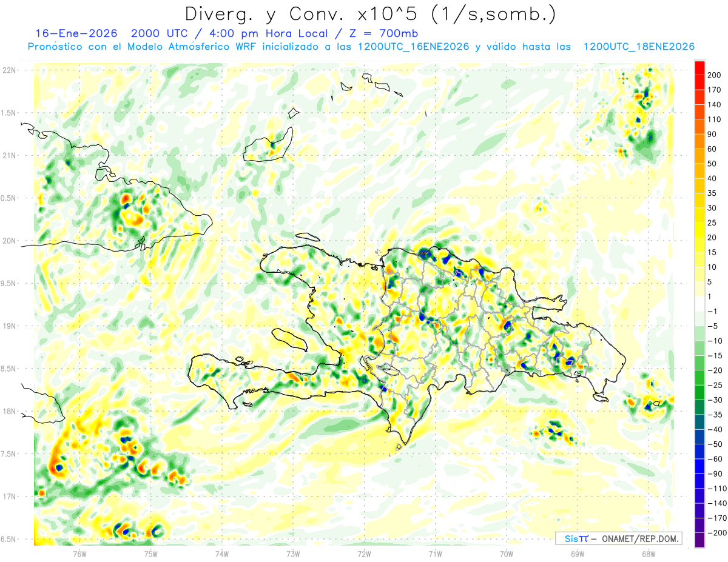Click the "22N" latitude axis label
The width and height of the screenshot is (728, 562).
click(x=8, y=70)
